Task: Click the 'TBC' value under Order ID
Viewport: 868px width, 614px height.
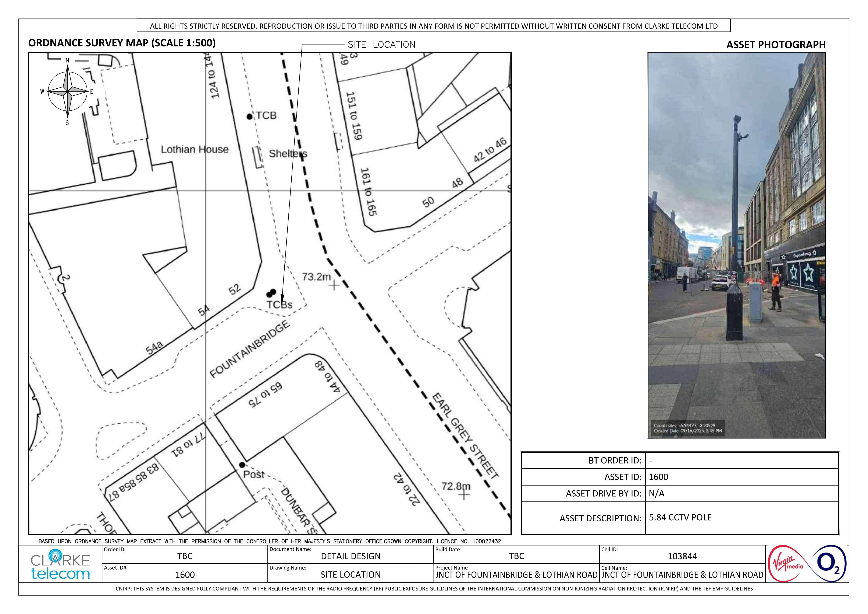Action: point(185,556)
